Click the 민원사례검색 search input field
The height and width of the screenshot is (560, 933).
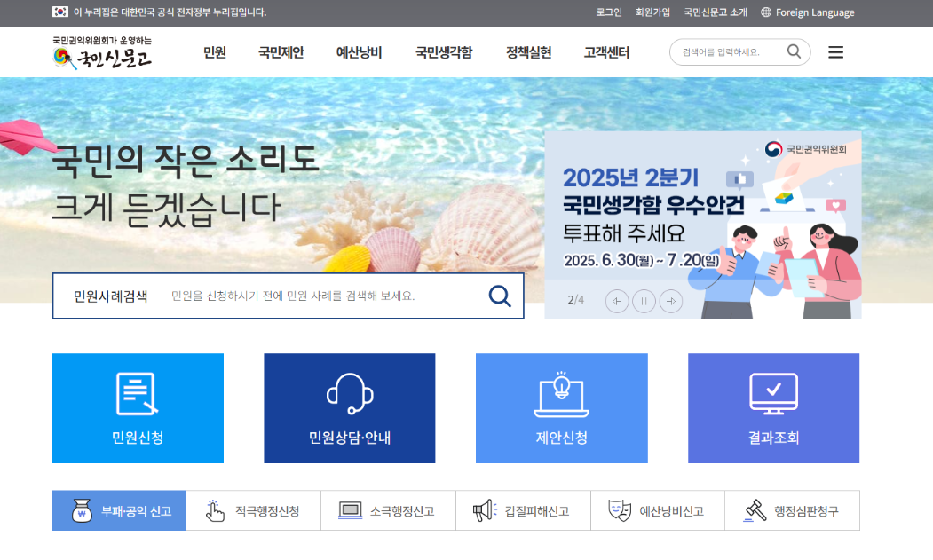[320, 296]
